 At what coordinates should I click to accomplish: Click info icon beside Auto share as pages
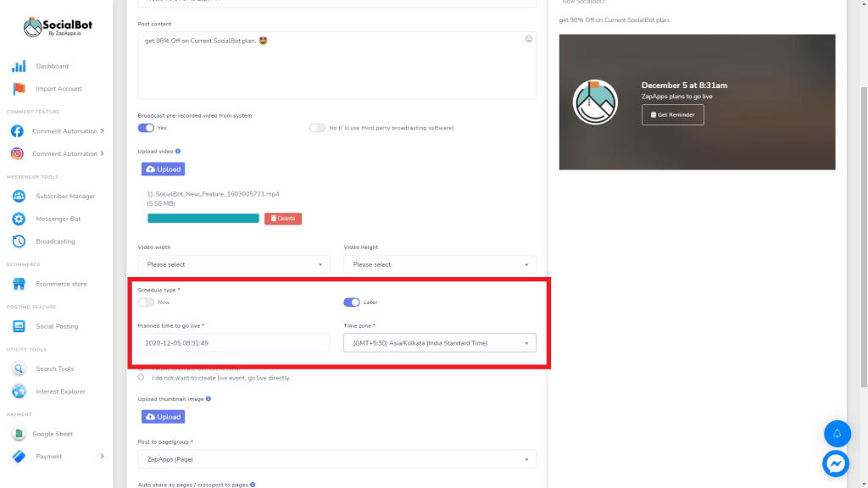pyautogui.click(x=253, y=485)
